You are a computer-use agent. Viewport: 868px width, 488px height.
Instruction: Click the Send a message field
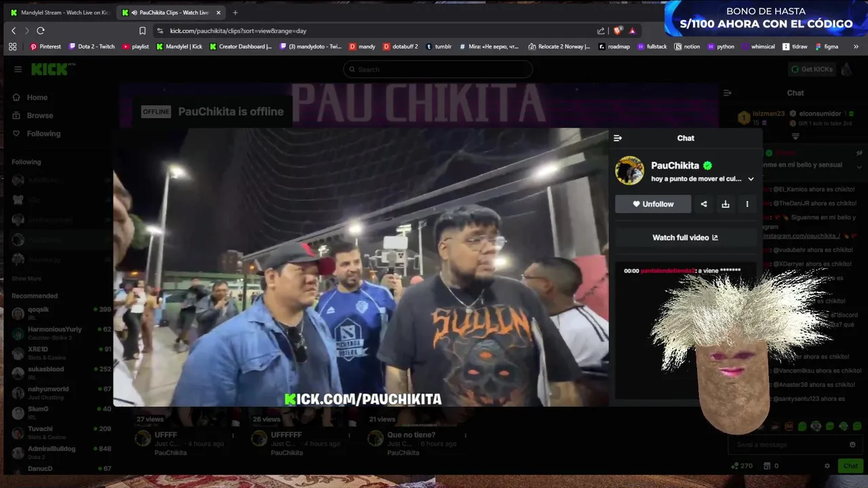click(x=795, y=445)
